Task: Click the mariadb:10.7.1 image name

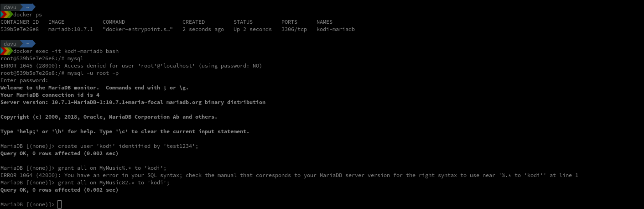Action: [71, 29]
